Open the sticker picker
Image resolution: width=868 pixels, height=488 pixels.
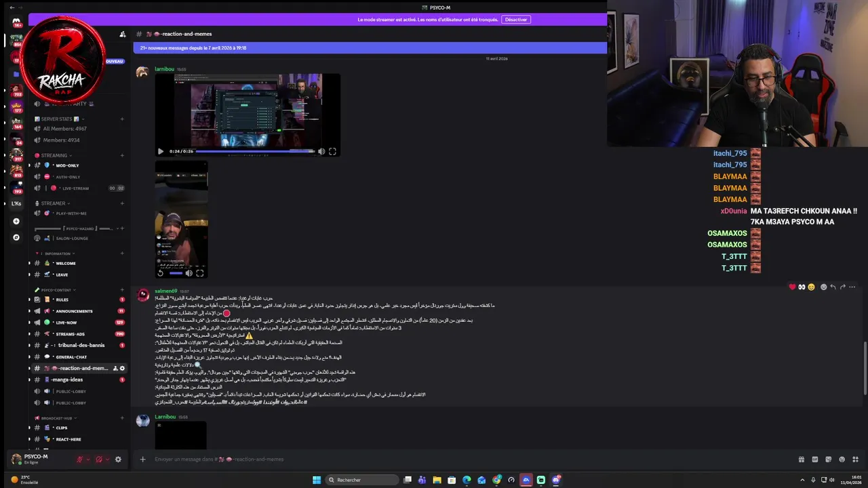click(828, 459)
